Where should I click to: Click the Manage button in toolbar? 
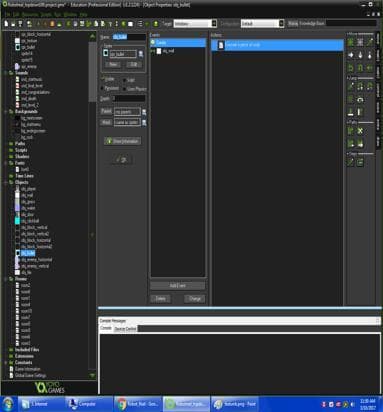click(x=293, y=23)
